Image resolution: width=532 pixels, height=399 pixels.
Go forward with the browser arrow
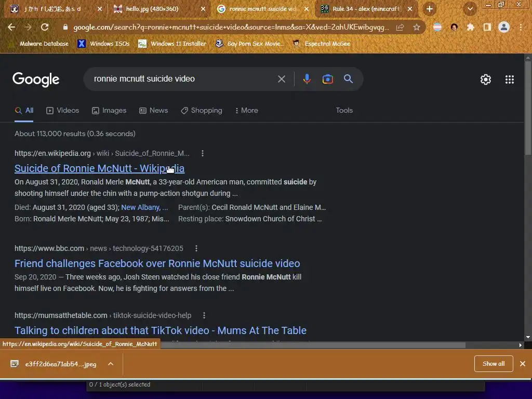(28, 27)
